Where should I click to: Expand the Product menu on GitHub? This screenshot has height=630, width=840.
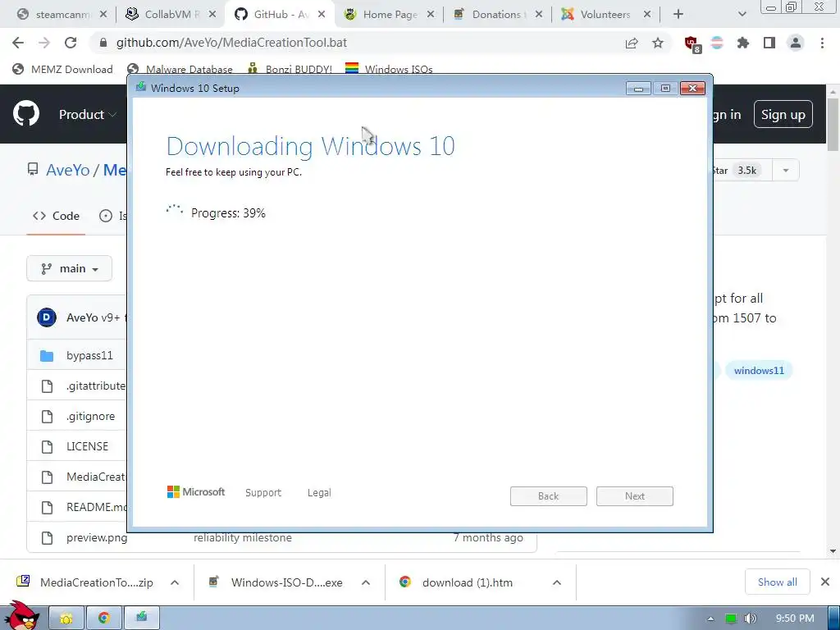[x=87, y=114]
